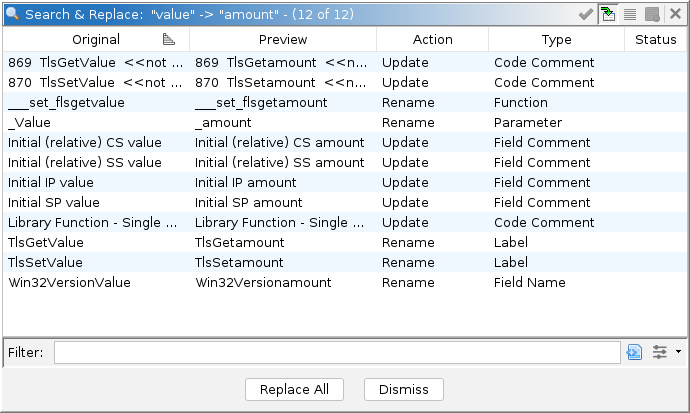Click the magnifier icon in the title bar
This screenshot has width=690, height=413.
click(12, 14)
